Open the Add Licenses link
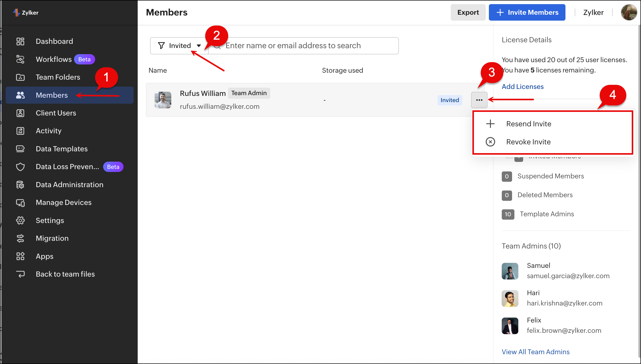Viewport: 641px width, 364px height. click(522, 87)
